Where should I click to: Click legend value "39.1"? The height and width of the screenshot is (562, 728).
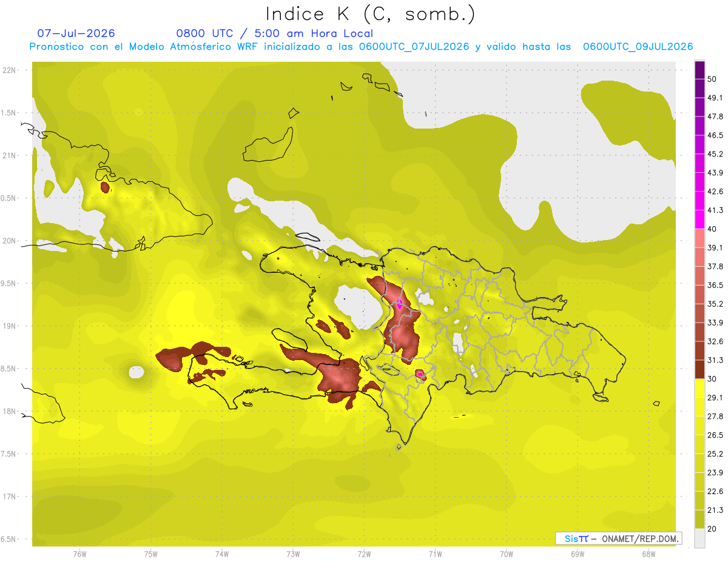[x=715, y=248]
